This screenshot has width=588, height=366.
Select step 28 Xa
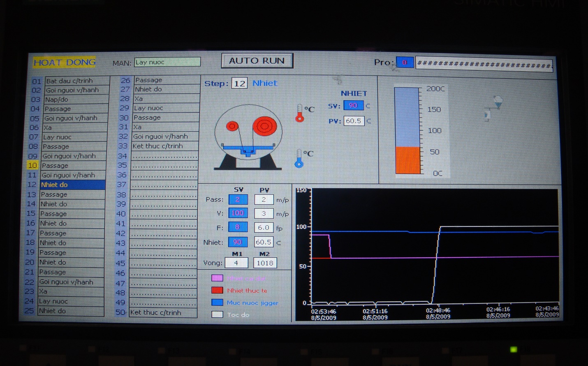tap(166, 99)
